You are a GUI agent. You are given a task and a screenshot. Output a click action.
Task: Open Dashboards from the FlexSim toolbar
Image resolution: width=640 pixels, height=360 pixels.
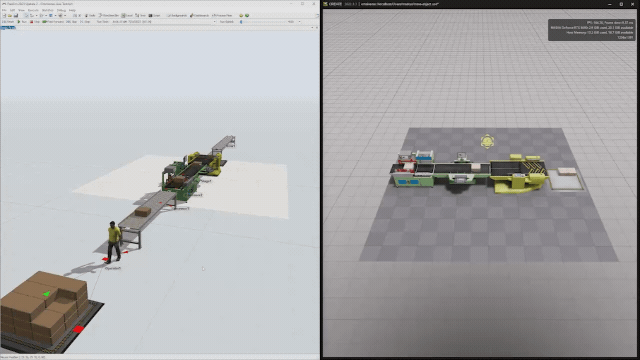point(199,16)
